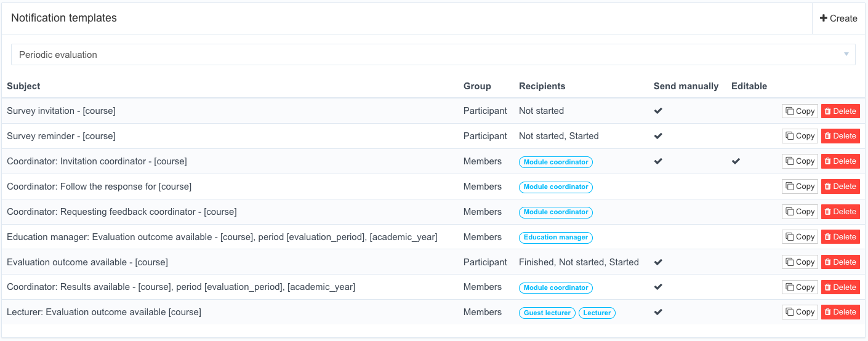Image resolution: width=868 pixels, height=341 pixels.
Task: Click Create to add a notification template
Action: (838, 18)
